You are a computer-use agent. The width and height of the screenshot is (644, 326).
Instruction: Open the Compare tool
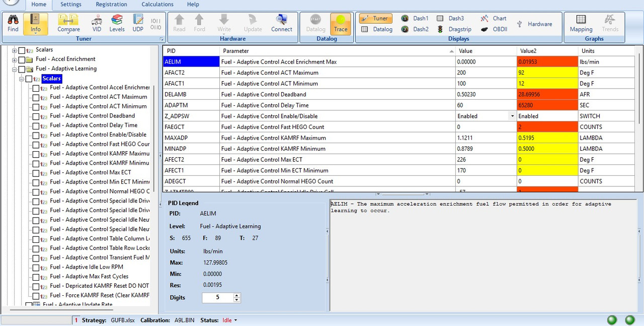pos(68,23)
